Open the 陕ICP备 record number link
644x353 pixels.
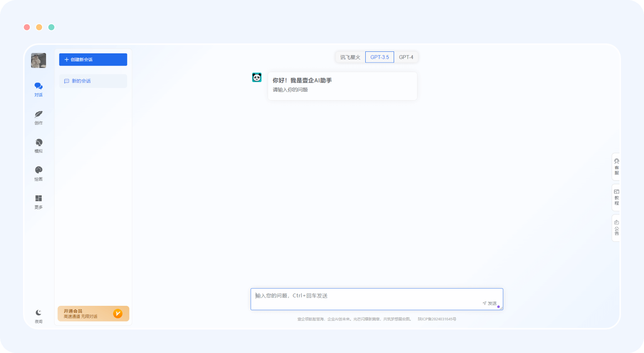point(437,319)
